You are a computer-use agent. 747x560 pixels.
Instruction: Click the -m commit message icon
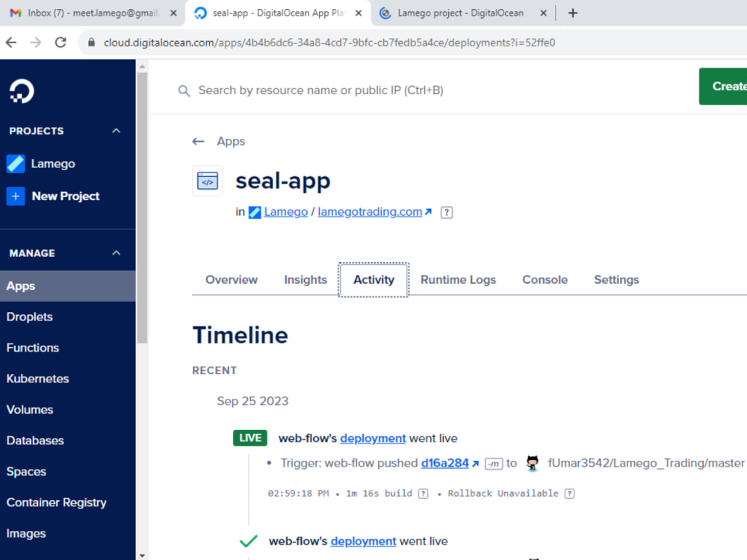[493, 463]
